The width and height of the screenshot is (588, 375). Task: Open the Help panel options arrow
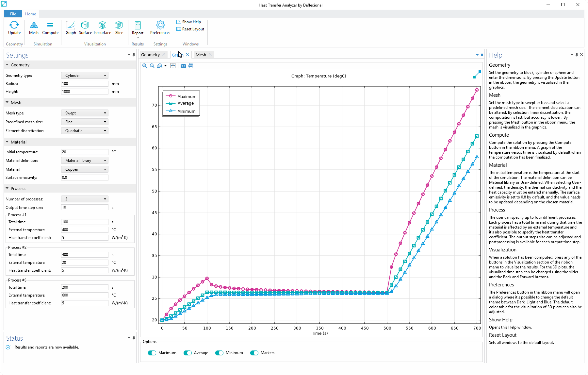[572, 55]
